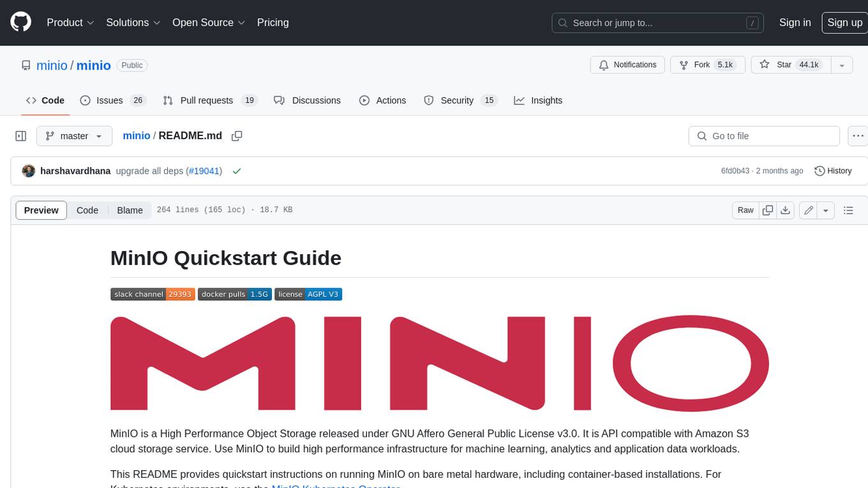The height and width of the screenshot is (488, 868).
Task: Open the more file actions ellipsis menu
Action: pyautogui.click(x=858, y=136)
